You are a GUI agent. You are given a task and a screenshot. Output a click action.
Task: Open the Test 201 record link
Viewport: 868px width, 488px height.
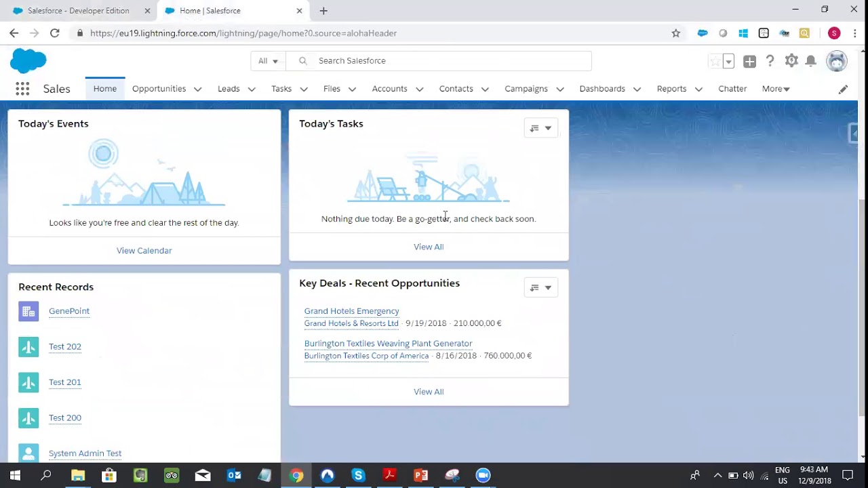tap(65, 382)
